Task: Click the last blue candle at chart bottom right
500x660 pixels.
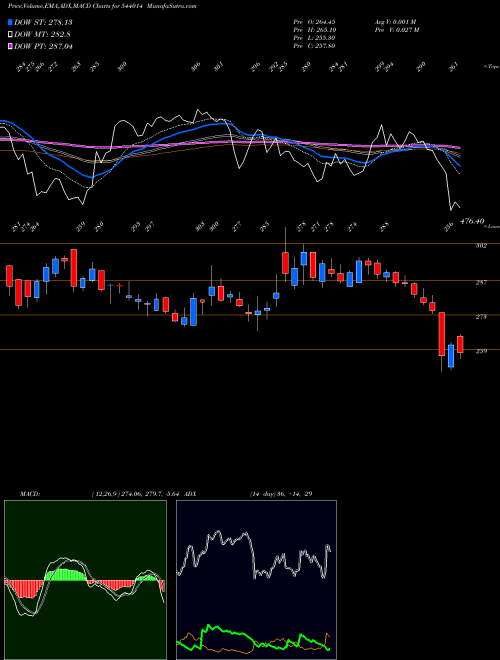Action: click(x=451, y=356)
